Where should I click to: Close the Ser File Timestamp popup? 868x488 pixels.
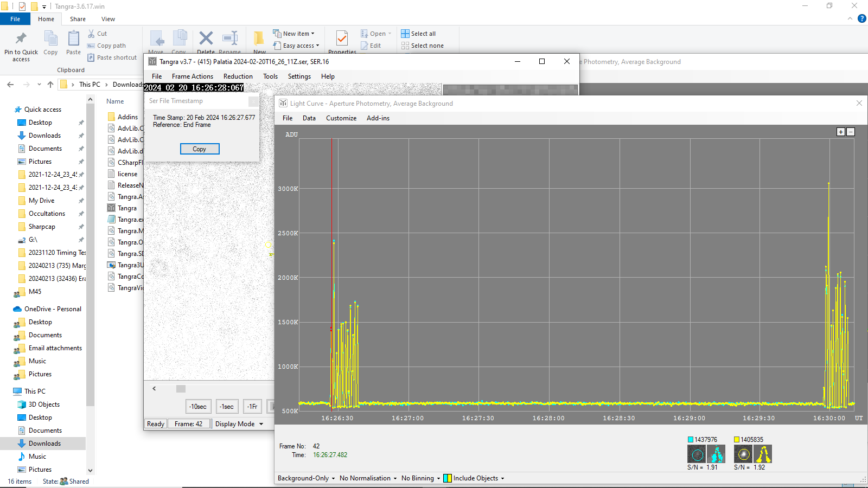[253, 101]
